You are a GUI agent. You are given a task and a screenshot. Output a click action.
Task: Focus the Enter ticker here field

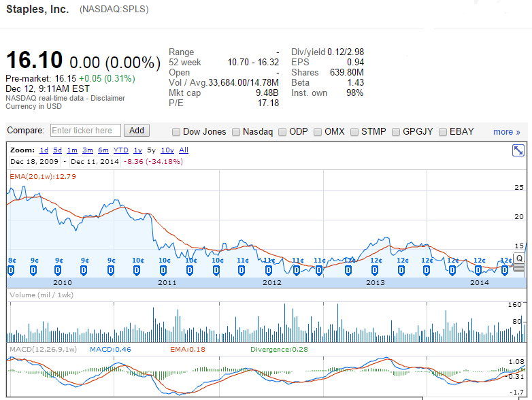tap(86, 131)
